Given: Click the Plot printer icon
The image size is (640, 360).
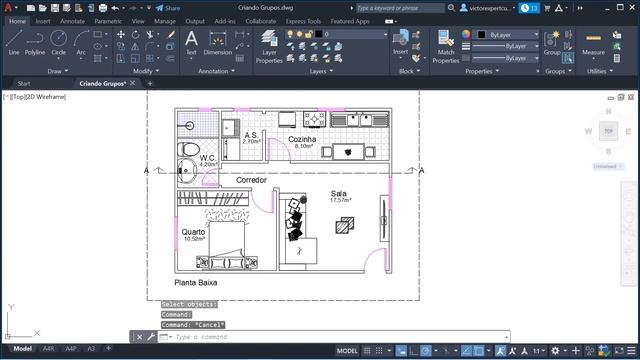Looking at the screenshot, I should [x=103, y=8].
